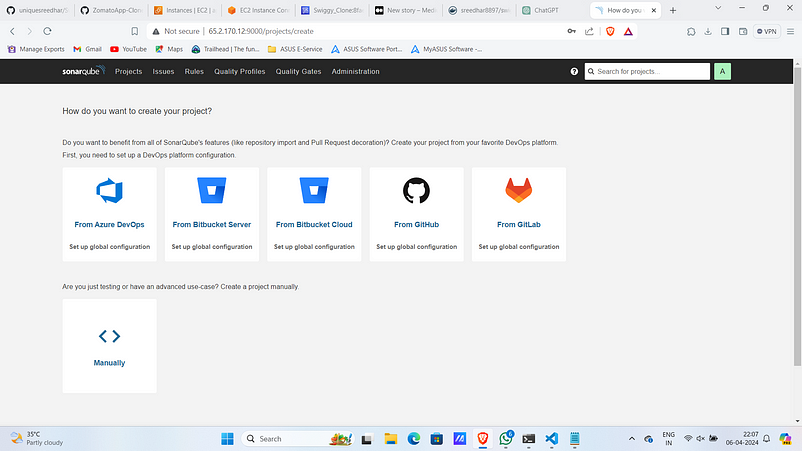Click the Bitbucket Cloud logo icon
The height and width of the screenshot is (451, 802).
pos(314,191)
